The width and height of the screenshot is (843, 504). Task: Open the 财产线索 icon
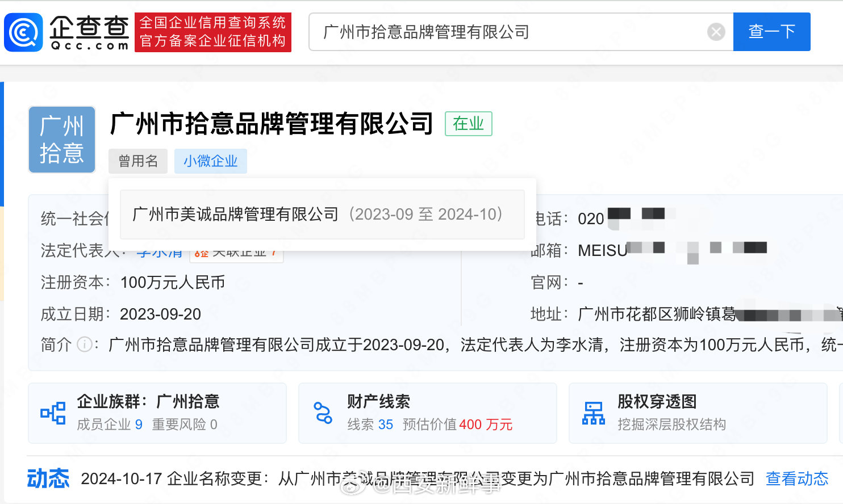323,413
